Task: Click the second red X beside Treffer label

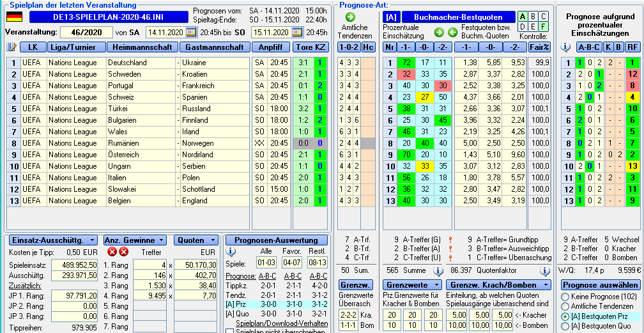Action: (124, 252)
